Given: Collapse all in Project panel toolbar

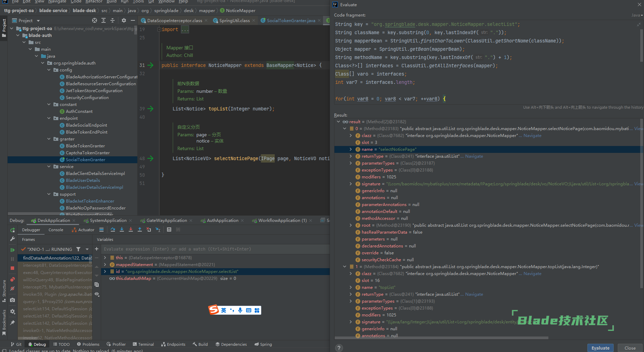Looking at the screenshot, I should click(113, 20).
